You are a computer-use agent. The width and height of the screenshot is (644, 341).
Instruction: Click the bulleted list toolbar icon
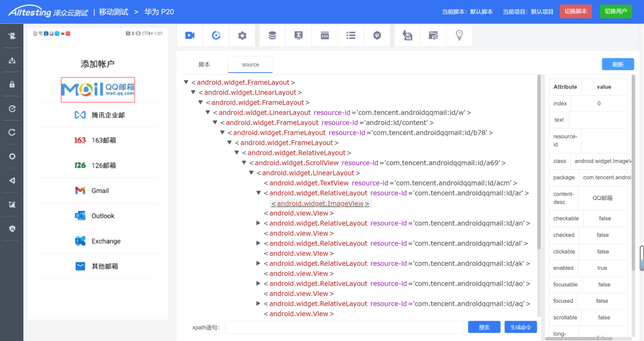(351, 35)
